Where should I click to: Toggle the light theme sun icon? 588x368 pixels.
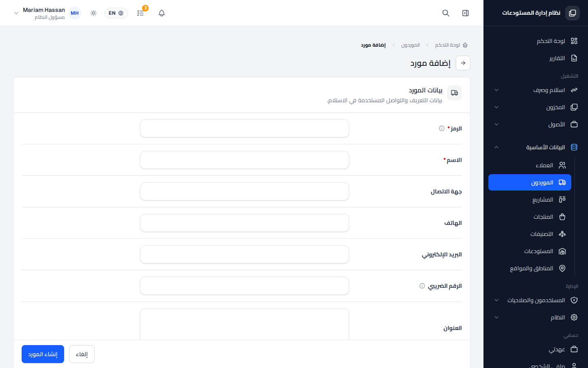click(x=94, y=13)
